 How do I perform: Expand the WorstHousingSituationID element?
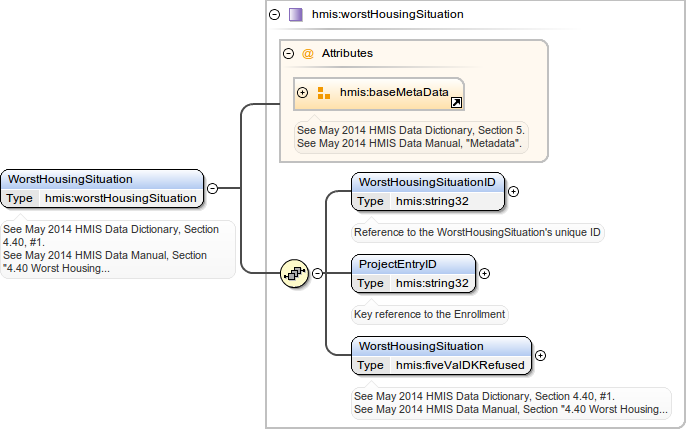513,190
